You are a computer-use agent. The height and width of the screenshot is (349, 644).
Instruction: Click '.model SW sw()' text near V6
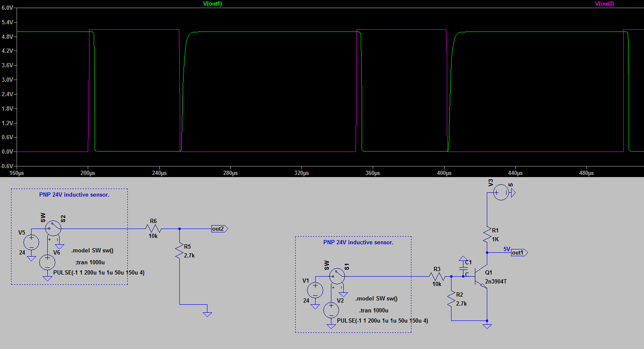click(92, 251)
